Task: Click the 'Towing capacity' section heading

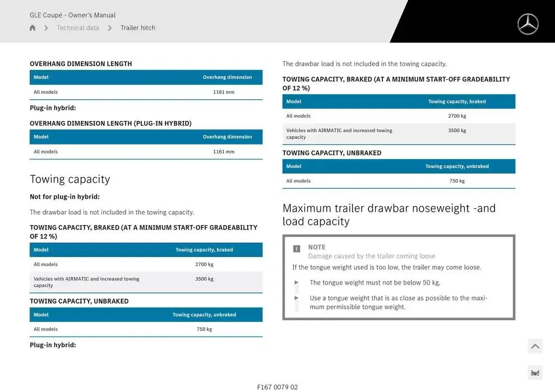Action: tap(70, 179)
